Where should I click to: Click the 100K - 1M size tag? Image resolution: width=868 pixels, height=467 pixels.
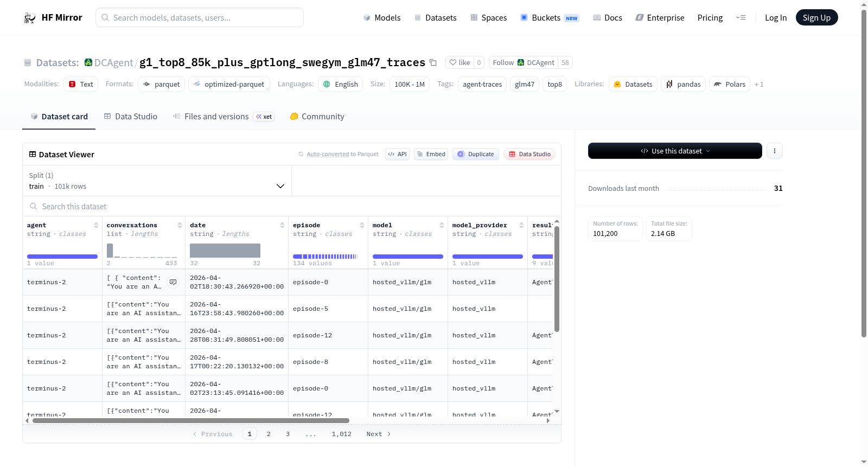tap(410, 84)
